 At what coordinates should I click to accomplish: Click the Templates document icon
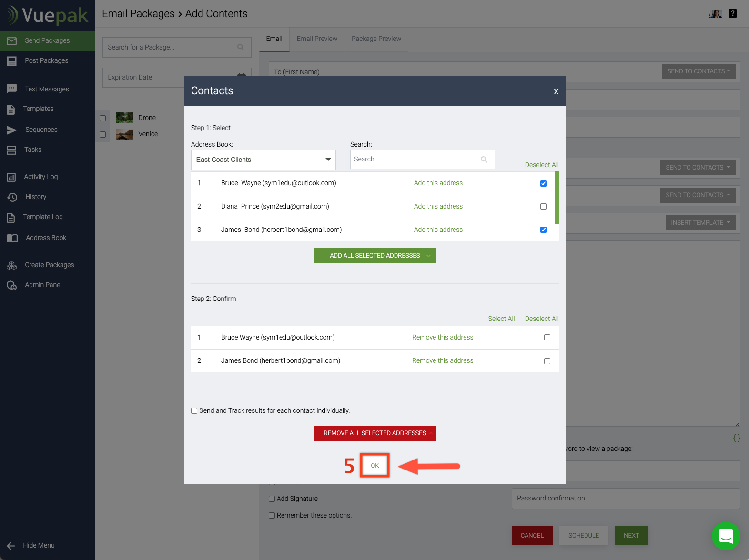[x=11, y=109]
